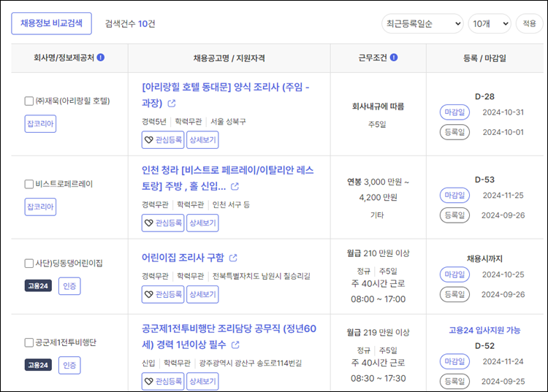Viewport: 548px width, 392px height.
Task: Click 관심등록 for 어린이집 조리사 posting
Action: point(163,294)
